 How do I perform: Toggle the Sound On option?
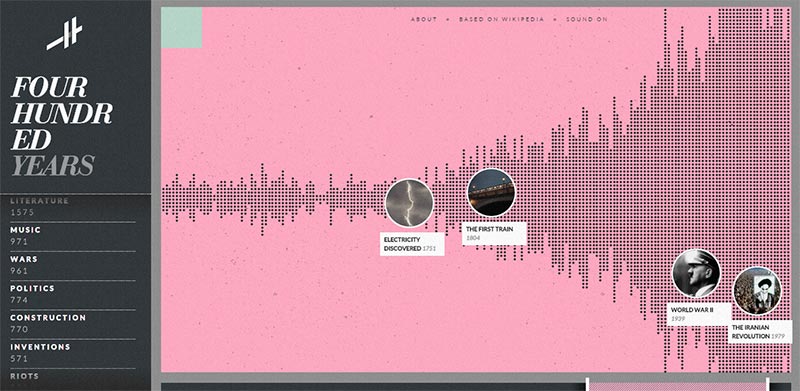pyautogui.click(x=587, y=19)
